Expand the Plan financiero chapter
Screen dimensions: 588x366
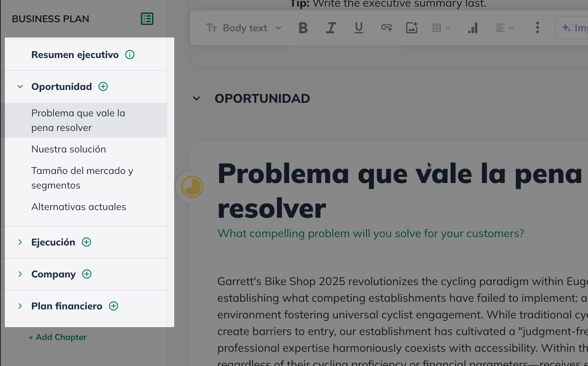coord(20,306)
